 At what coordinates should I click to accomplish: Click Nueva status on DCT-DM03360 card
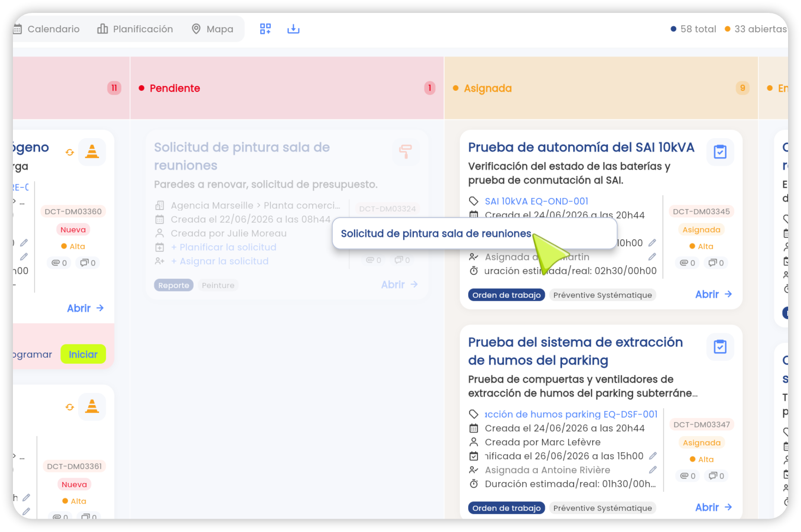73,229
